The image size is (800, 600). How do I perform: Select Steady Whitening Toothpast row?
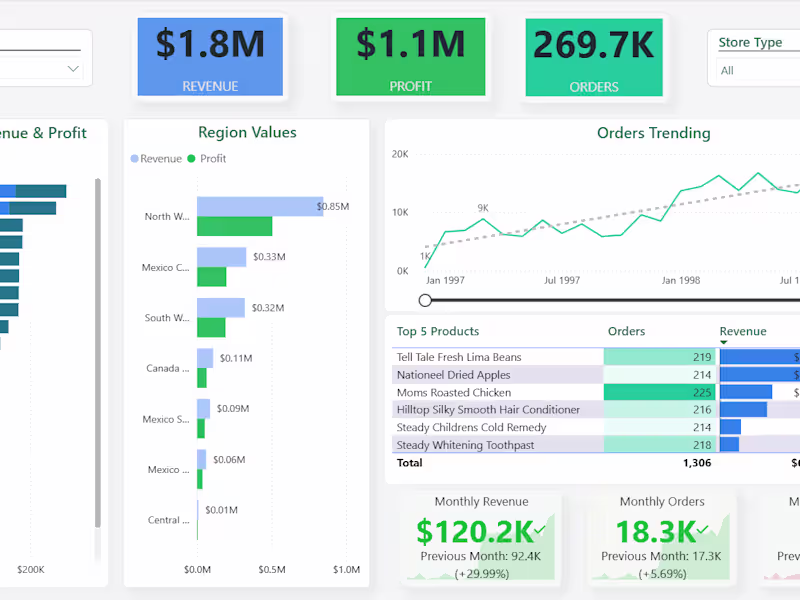click(x=596, y=444)
